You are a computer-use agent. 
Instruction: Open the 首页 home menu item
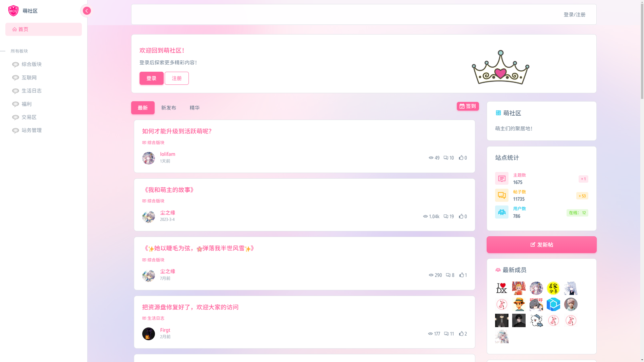pos(44,29)
